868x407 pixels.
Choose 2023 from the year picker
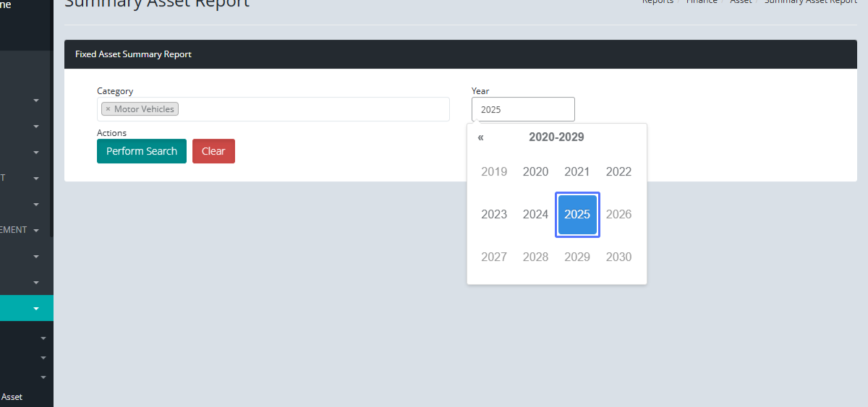(494, 215)
